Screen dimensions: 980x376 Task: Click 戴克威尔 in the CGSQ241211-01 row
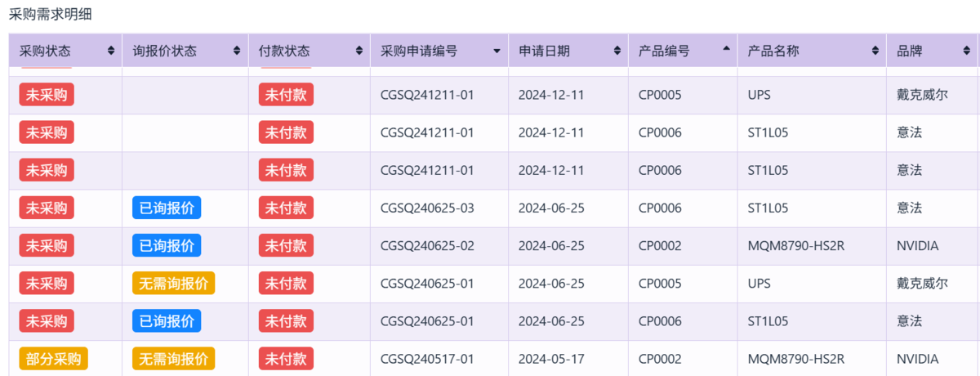[922, 95]
